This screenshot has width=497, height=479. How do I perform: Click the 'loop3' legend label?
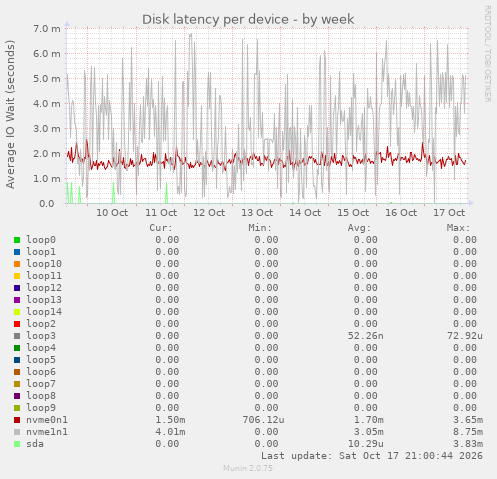click(41, 336)
